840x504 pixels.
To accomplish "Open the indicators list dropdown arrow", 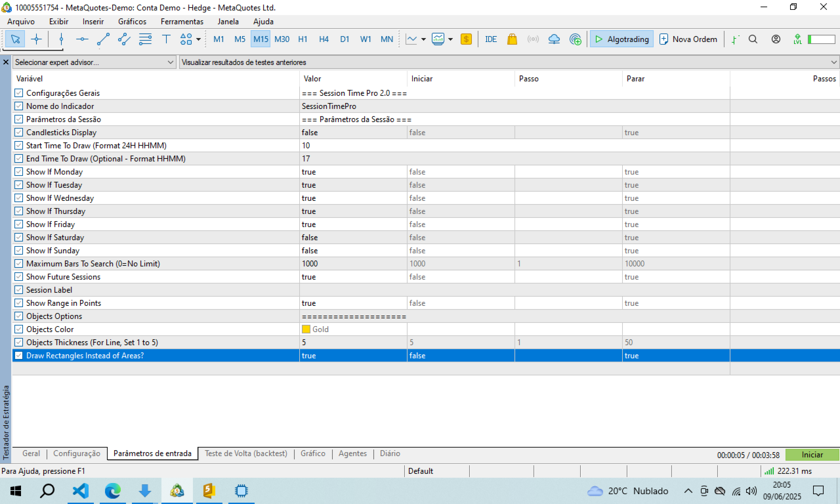I will point(450,39).
